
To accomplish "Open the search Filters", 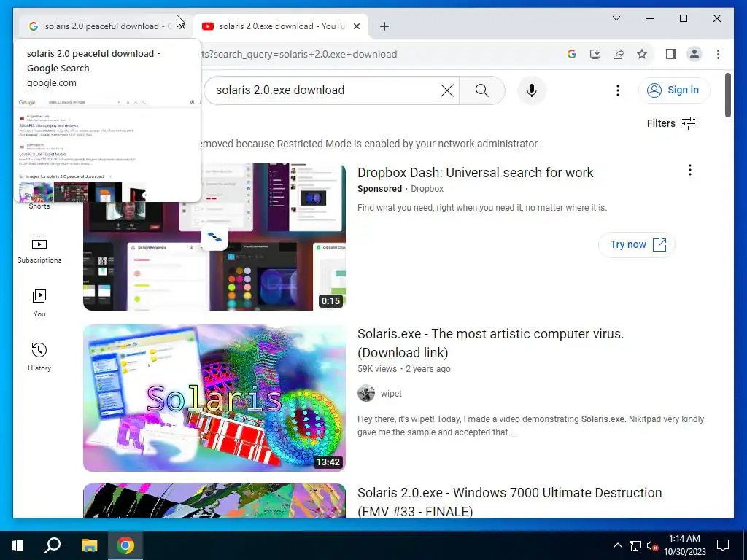I will coord(671,123).
